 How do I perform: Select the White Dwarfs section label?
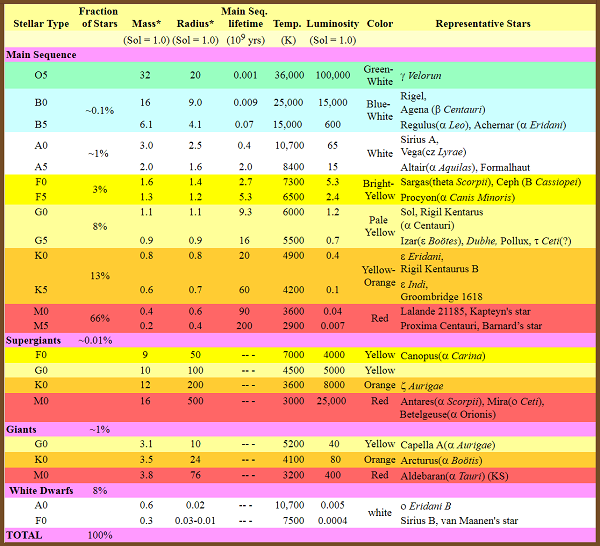[x=39, y=491]
